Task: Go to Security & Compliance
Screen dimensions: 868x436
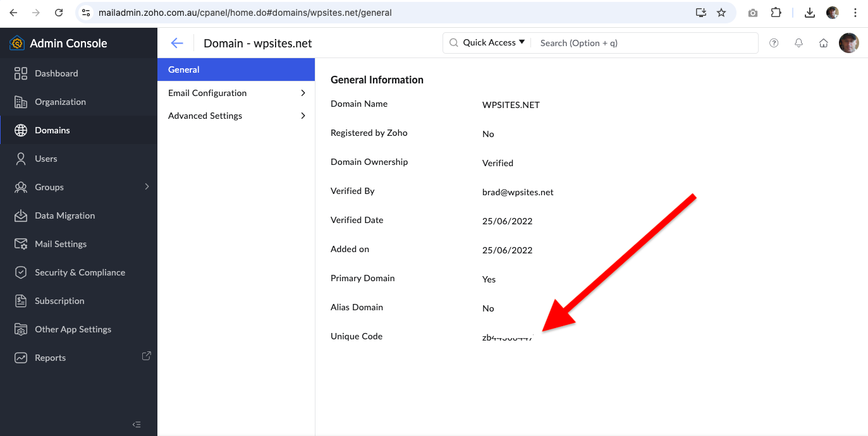Action: (80, 272)
